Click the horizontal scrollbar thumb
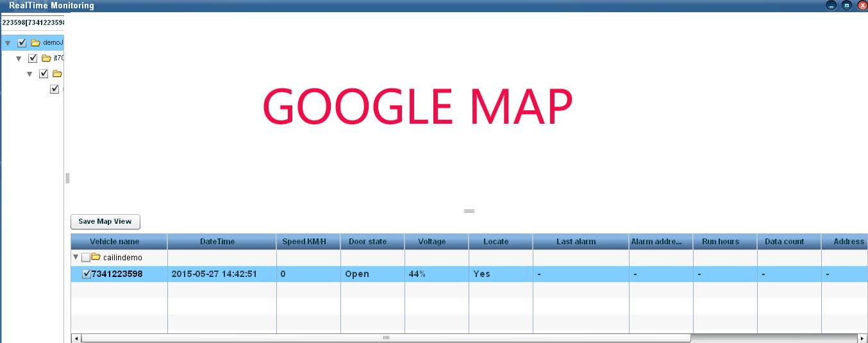The height and width of the screenshot is (343, 868). coord(386,338)
